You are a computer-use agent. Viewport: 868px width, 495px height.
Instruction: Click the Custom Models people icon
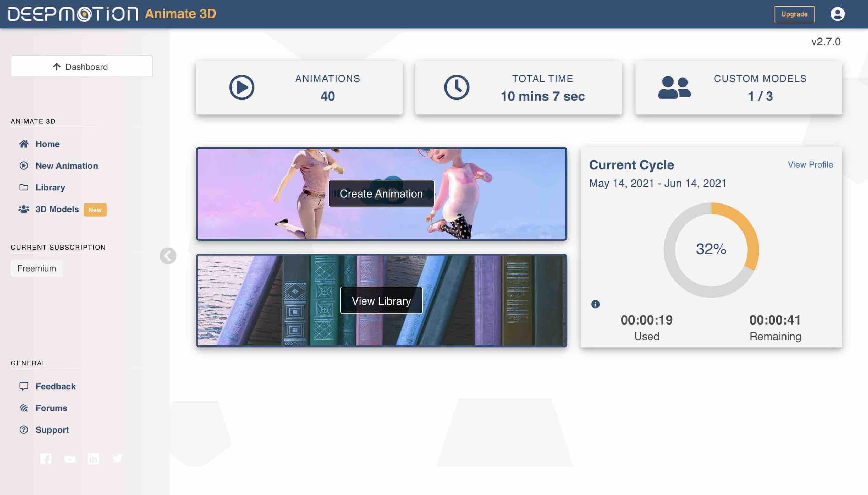(674, 87)
